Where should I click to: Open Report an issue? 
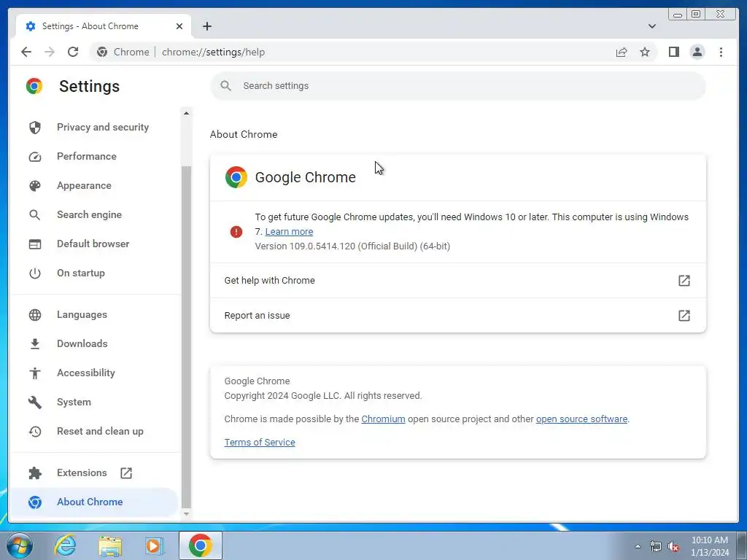click(458, 315)
